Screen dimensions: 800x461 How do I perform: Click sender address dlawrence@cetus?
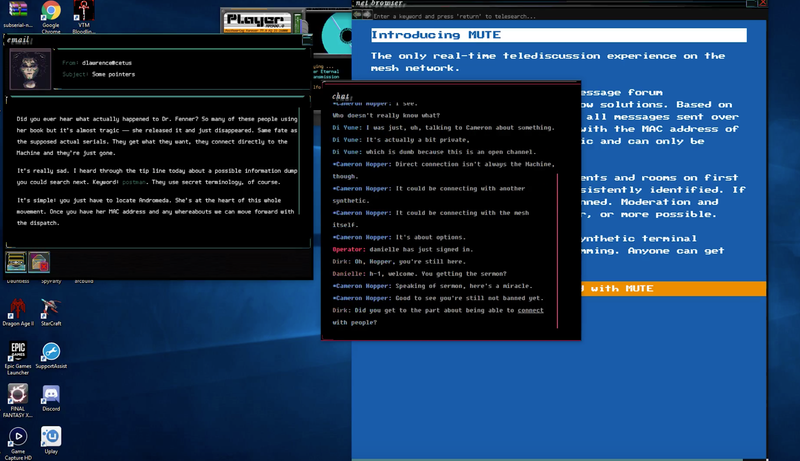click(107, 63)
